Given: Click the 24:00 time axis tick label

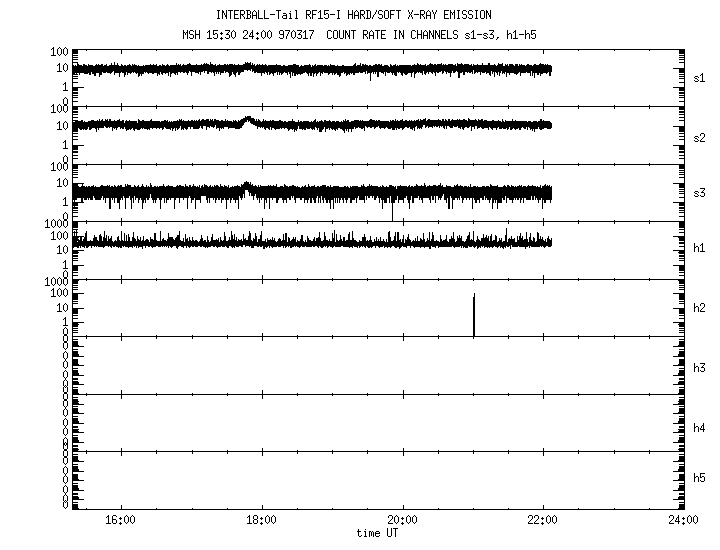Looking at the screenshot, I should (x=683, y=520).
